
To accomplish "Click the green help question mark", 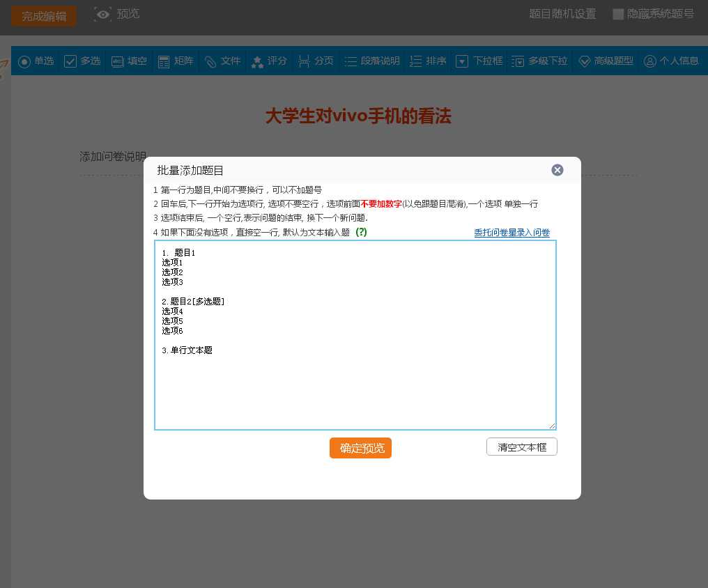I will [361, 232].
